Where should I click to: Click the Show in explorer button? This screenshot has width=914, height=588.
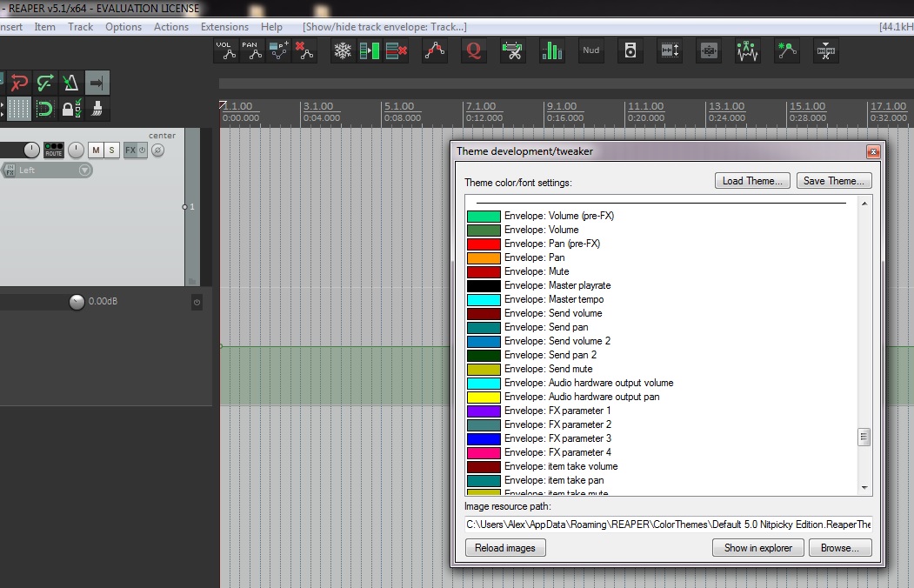point(757,548)
